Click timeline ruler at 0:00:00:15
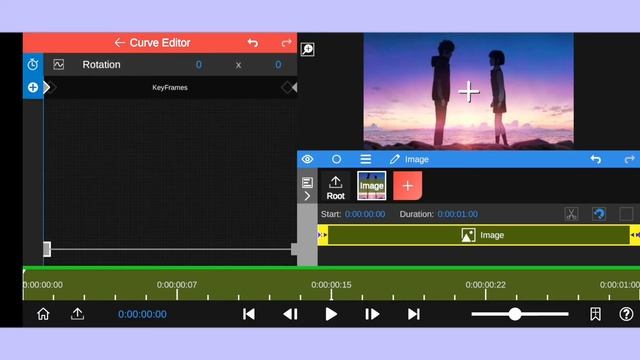The image size is (640, 360). coord(331,286)
